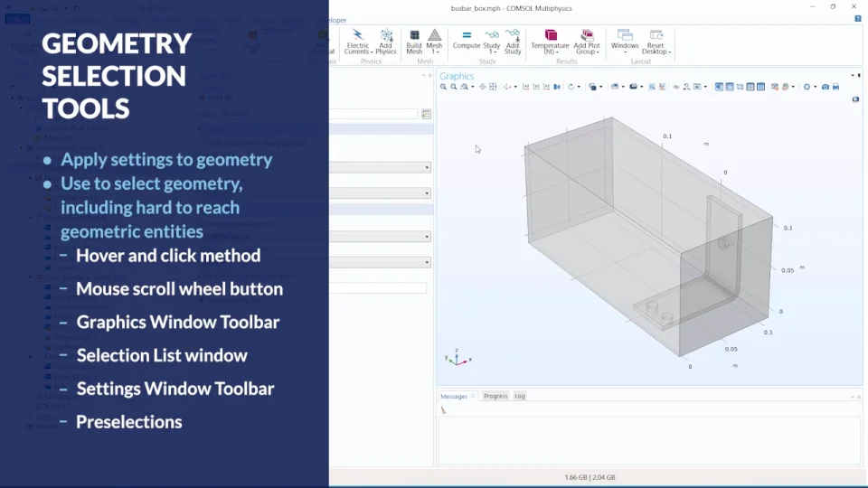Switch to the Log tab

(519, 396)
